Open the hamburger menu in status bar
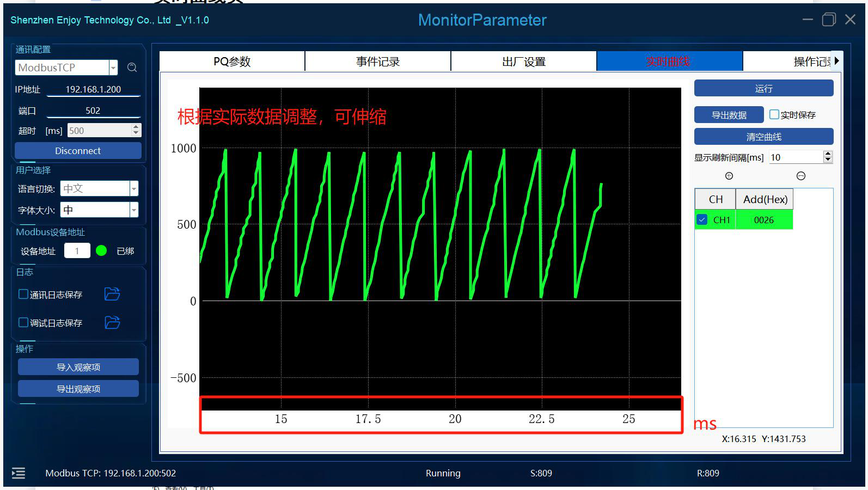The image size is (868, 490). coord(19,473)
